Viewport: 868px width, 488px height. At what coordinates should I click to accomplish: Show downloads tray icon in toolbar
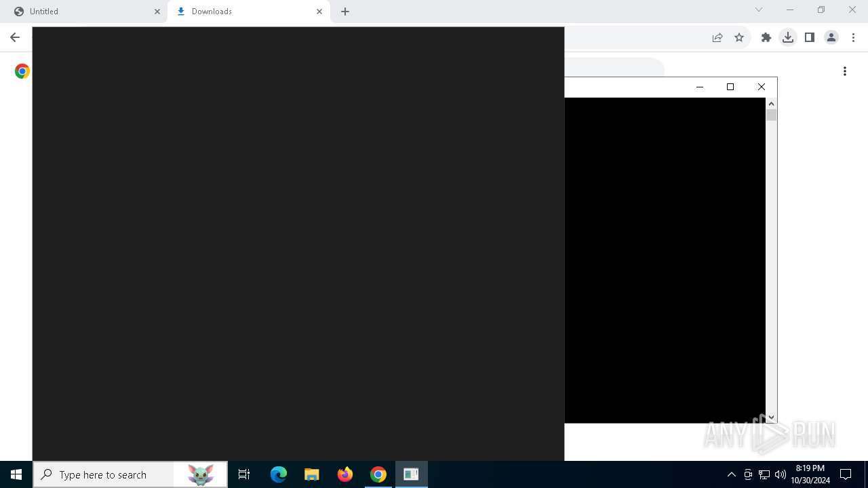coord(788,38)
